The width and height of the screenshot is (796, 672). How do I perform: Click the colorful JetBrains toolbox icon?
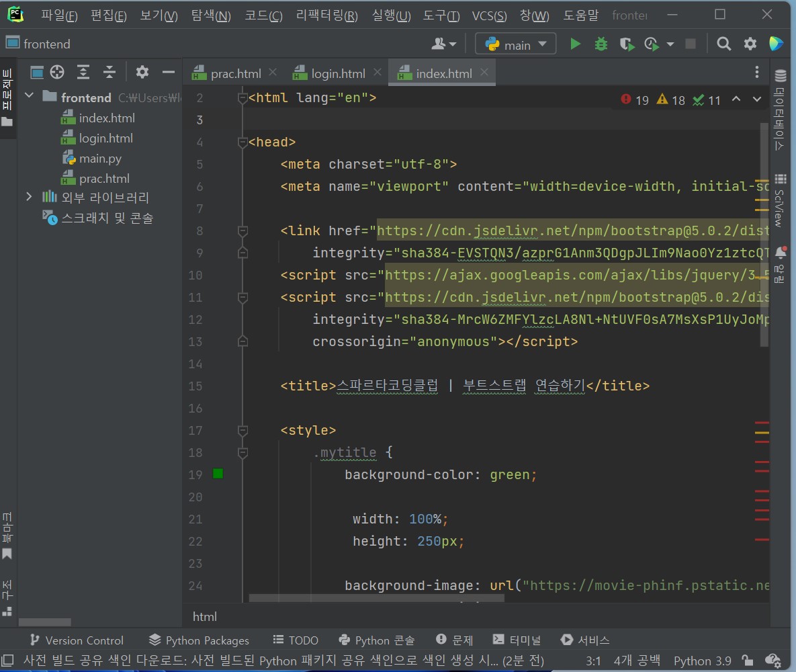[x=776, y=44]
